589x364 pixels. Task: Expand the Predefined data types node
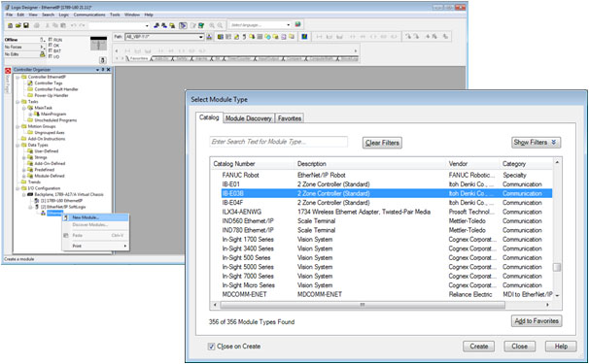[24, 170]
